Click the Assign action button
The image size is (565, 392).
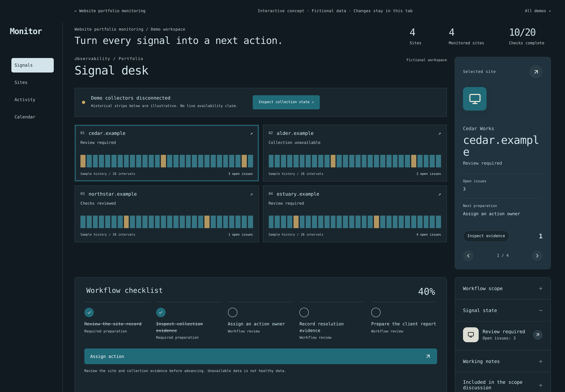pos(261,356)
